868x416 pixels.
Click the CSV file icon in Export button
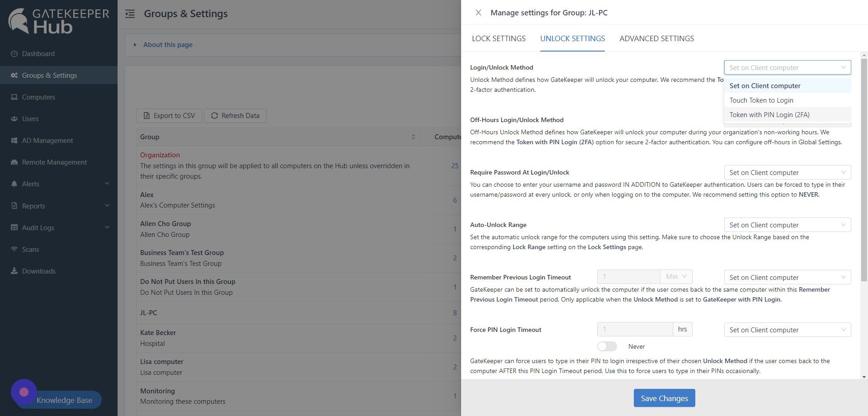click(146, 116)
